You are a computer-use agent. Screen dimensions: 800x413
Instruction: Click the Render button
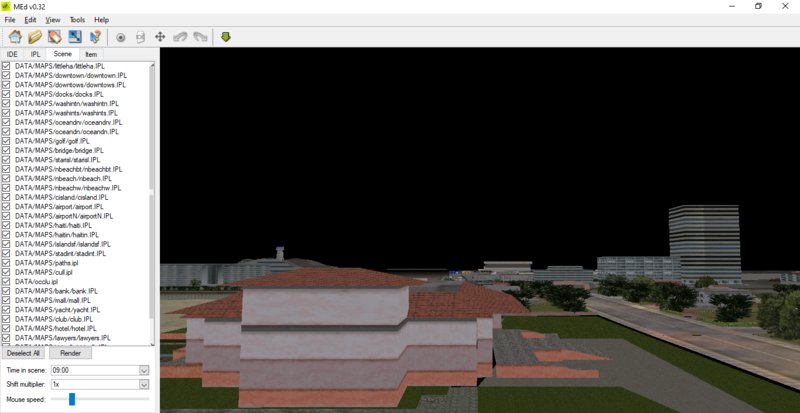(70, 353)
